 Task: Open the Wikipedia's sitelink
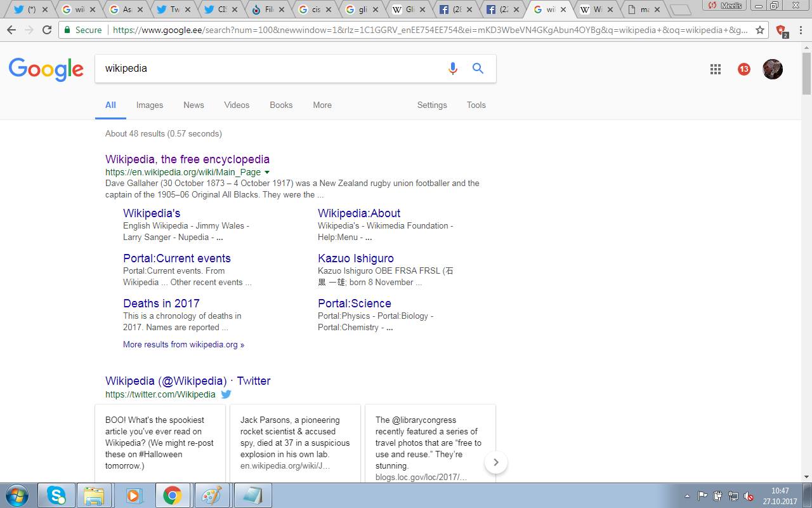point(152,213)
